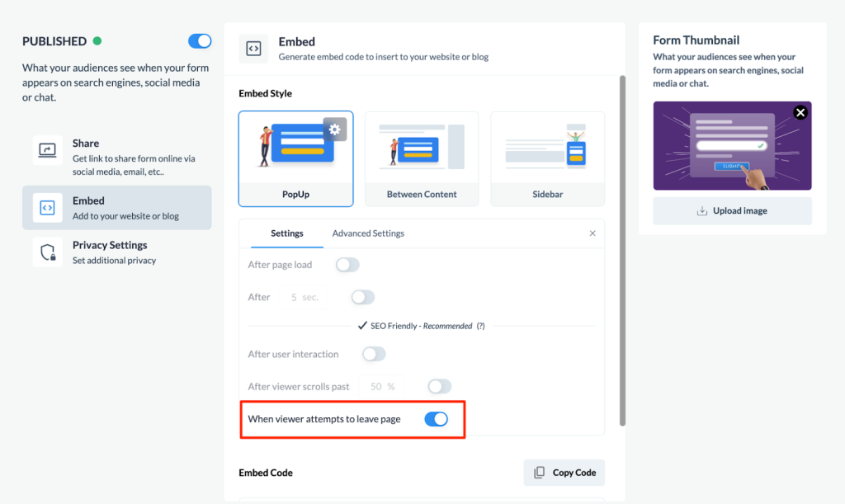Click the copy icon beside Copy Code
This screenshot has width=845, height=504.
click(x=540, y=472)
